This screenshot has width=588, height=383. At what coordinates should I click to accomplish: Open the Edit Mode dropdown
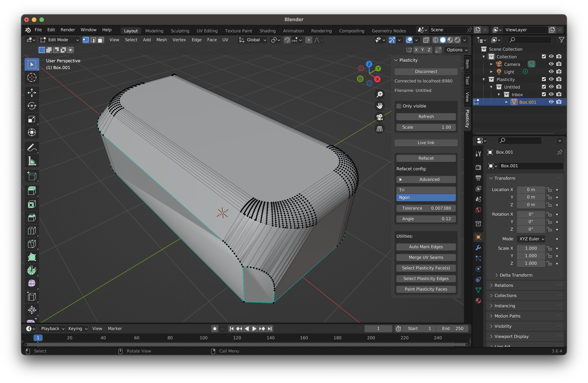[59, 40]
